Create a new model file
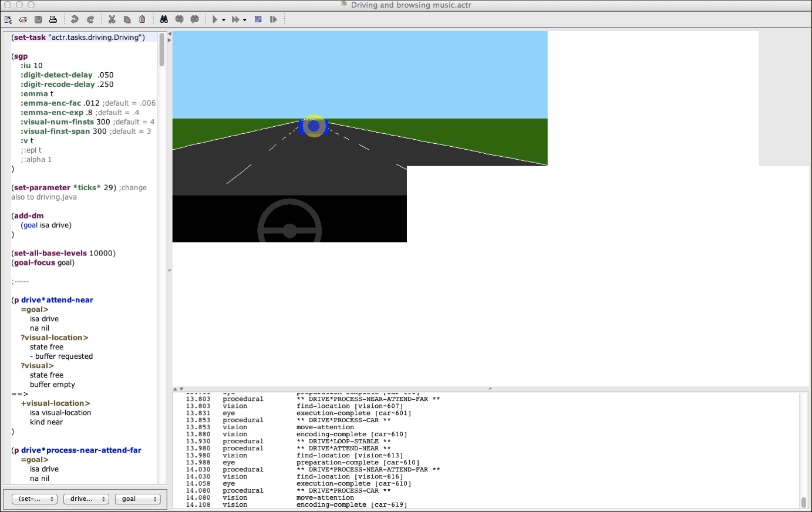812x512 pixels. pyautogui.click(x=8, y=19)
